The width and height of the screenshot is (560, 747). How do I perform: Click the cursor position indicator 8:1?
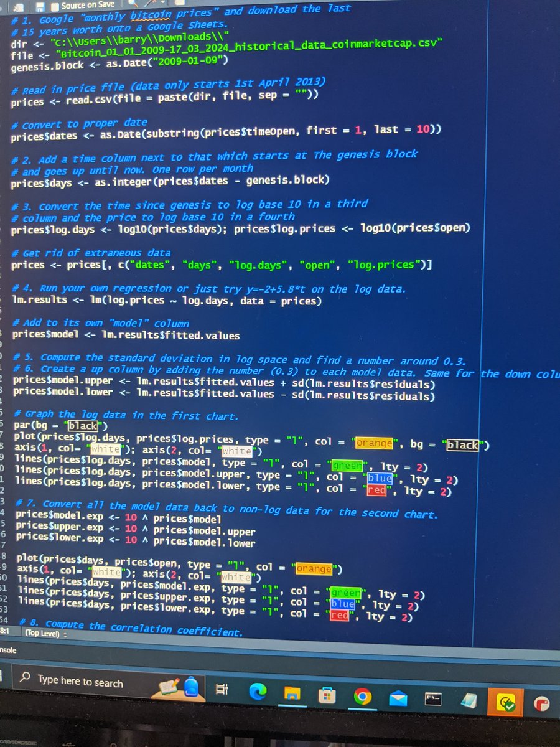point(6,631)
